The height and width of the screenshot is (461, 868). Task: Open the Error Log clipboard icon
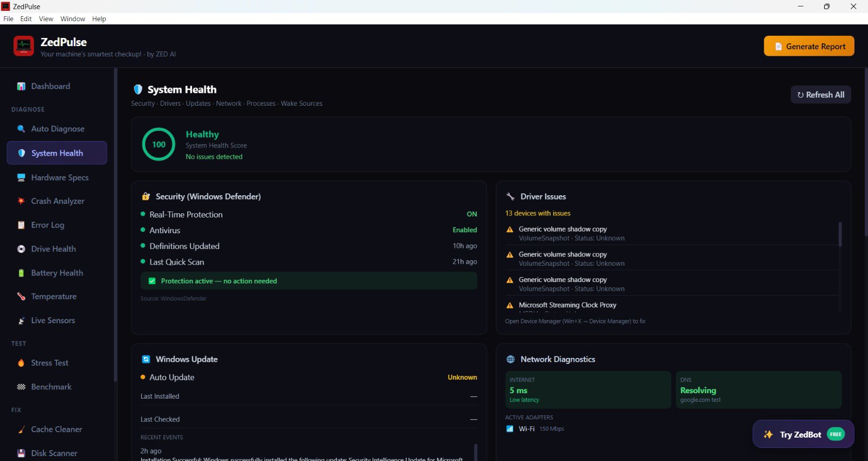(x=21, y=225)
